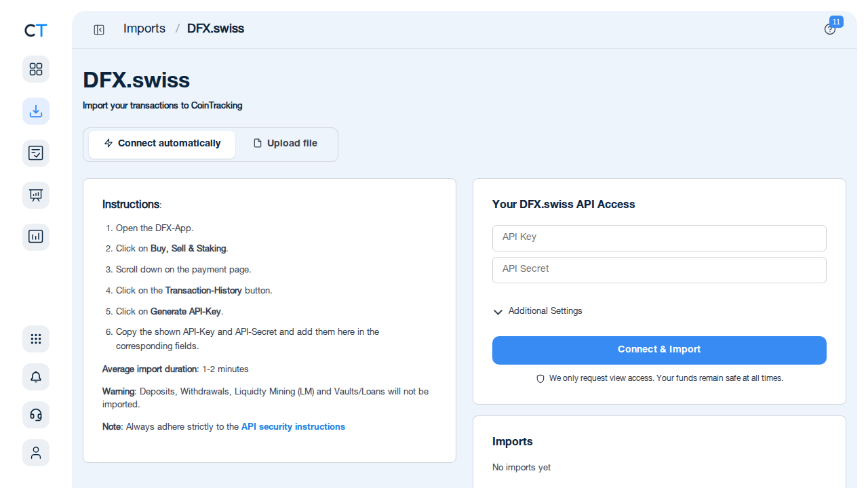This screenshot has height=488, width=868.
Task: Open the checklist transactions icon in sidebar
Action: click(36, 153)
